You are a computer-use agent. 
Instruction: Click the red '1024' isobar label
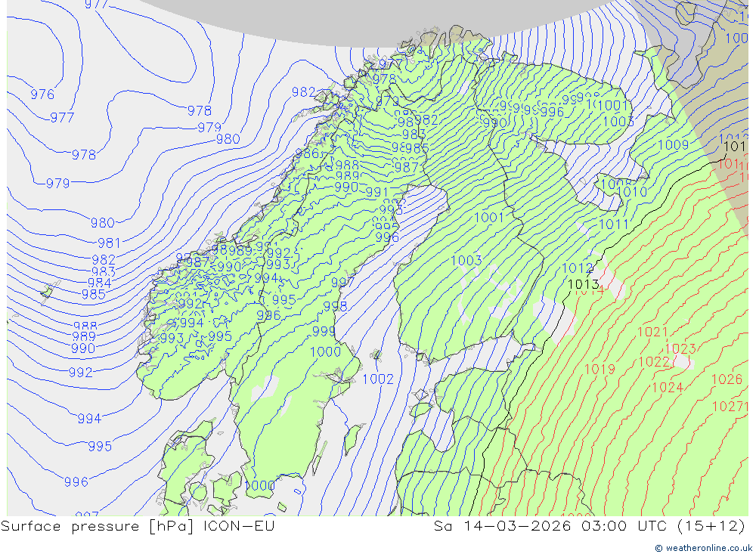668,387
